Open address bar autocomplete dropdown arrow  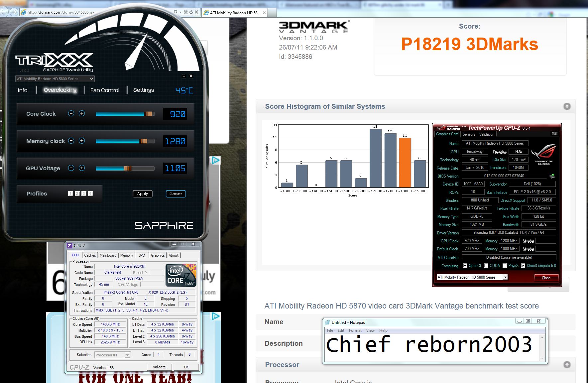[x=180, y=12]
